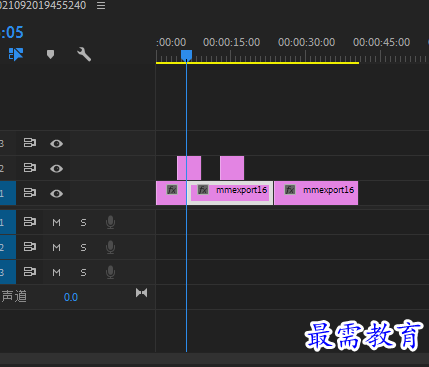Click the ruler at 00:00:30:00
This screenshot has width=429, height=367.
pos(306,42)
